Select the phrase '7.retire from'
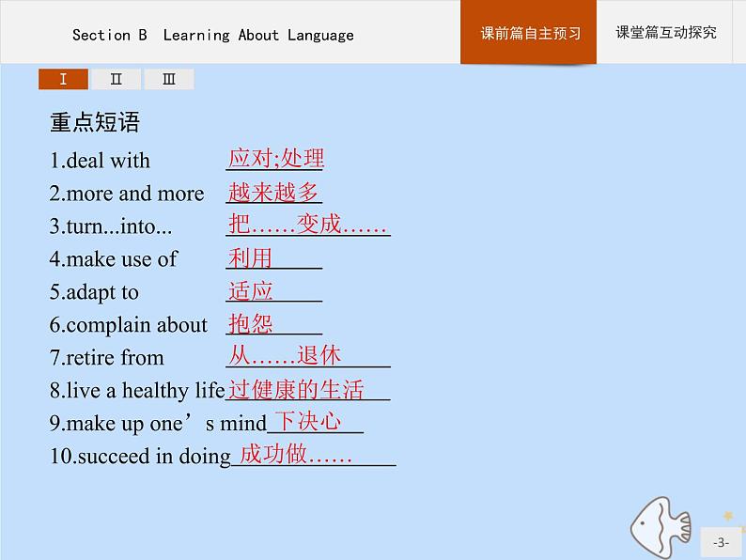The image size is (746, 560). pyautogui.click(x=106, y=358)
